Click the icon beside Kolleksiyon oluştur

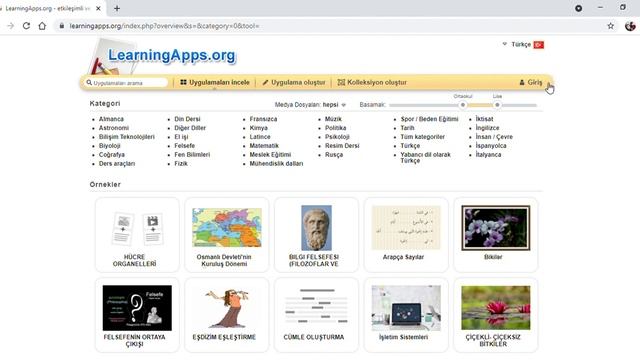click(x=341, y=82)
